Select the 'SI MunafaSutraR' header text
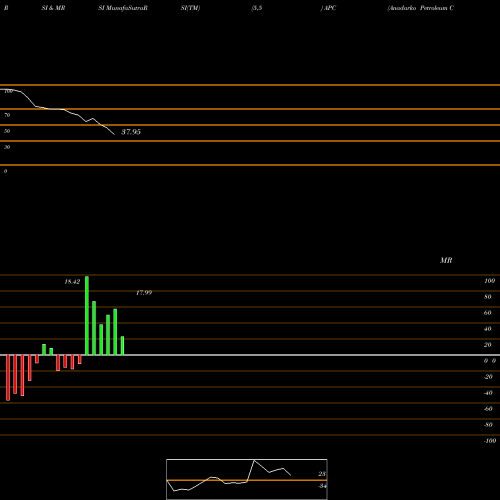This screenshot has width=500, height=500. [x=123, y=8]
